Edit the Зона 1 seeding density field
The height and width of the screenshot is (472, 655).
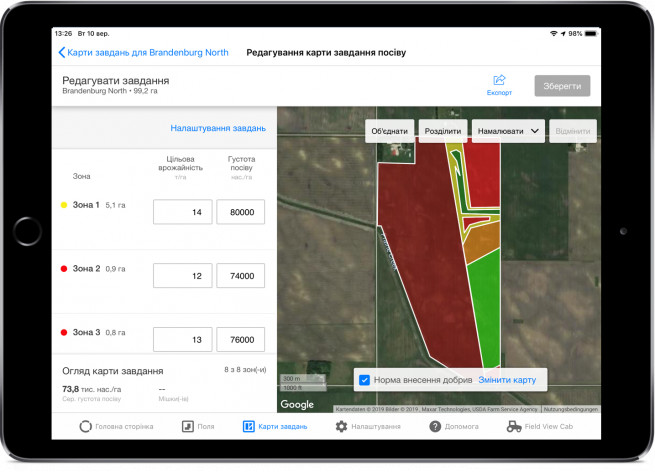click(x=241, y=212)
